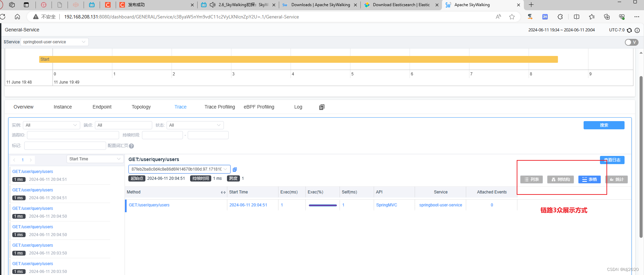Open the 不安全 site security warning
This screenshot has height=275, width=644.
44,17
